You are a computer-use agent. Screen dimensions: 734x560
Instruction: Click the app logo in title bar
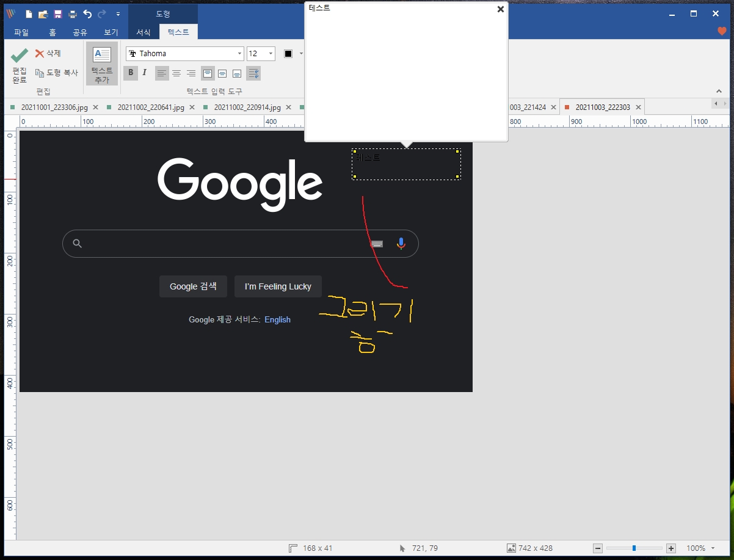10,13
